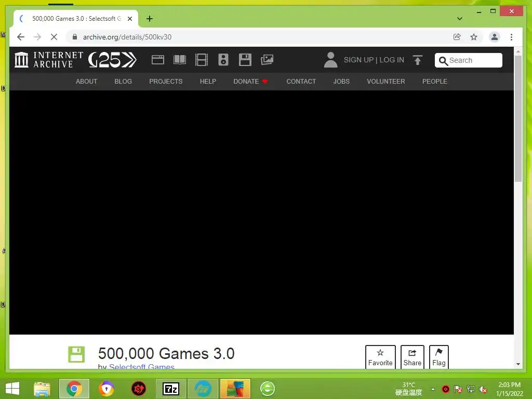The width and height of the screenshot is (532, 399).
Task: Click the muted volume tray icon
Action: point(483,389)
